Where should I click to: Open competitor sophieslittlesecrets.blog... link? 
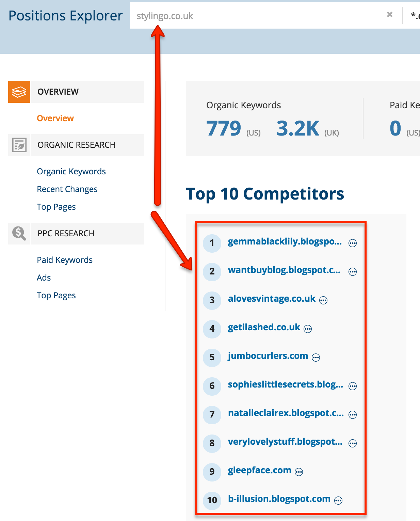pos(286,384)
